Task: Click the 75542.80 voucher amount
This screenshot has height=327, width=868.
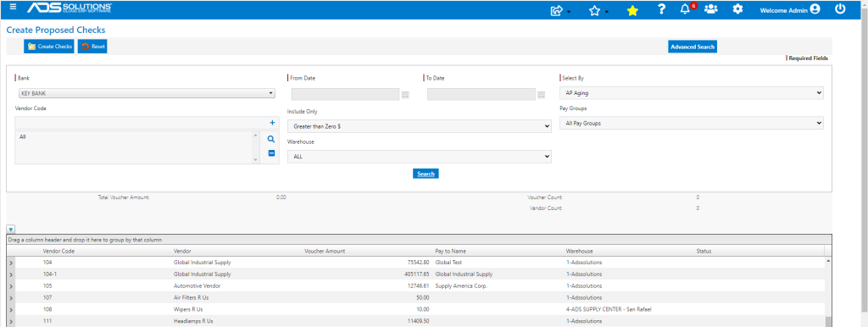Action: coord(418,263)
